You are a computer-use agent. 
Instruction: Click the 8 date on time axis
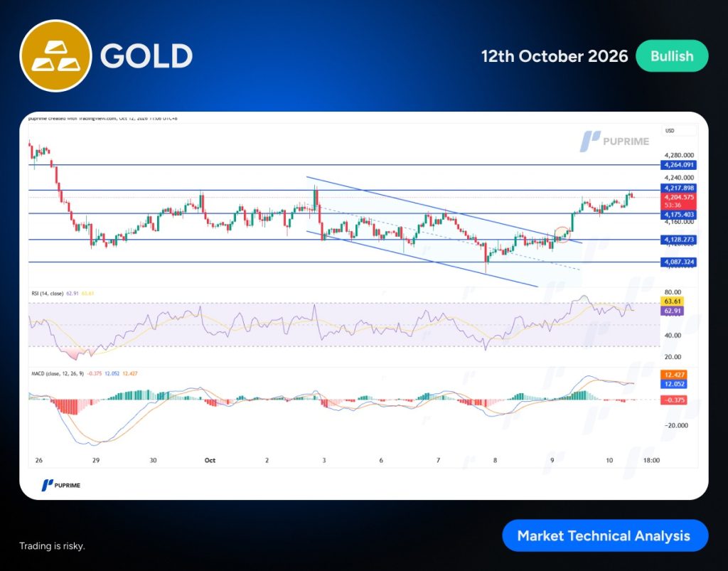496,461
